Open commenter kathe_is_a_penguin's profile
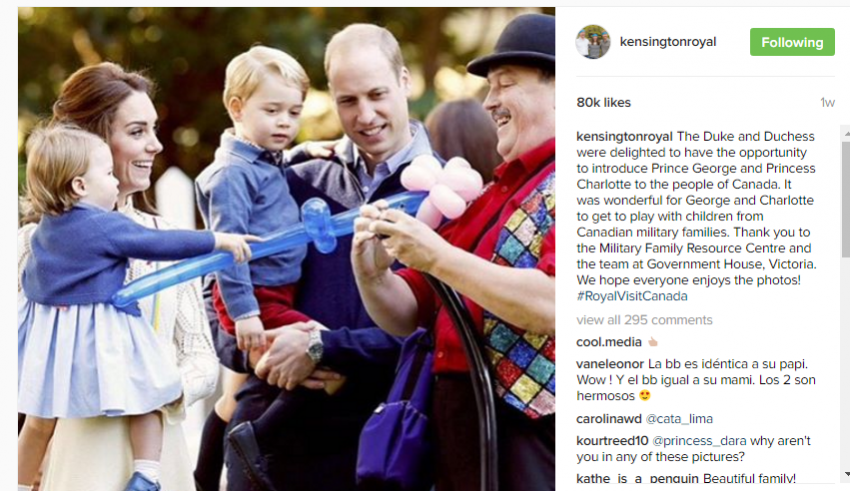This screenshot has height=491, width=850. [638, 478]
